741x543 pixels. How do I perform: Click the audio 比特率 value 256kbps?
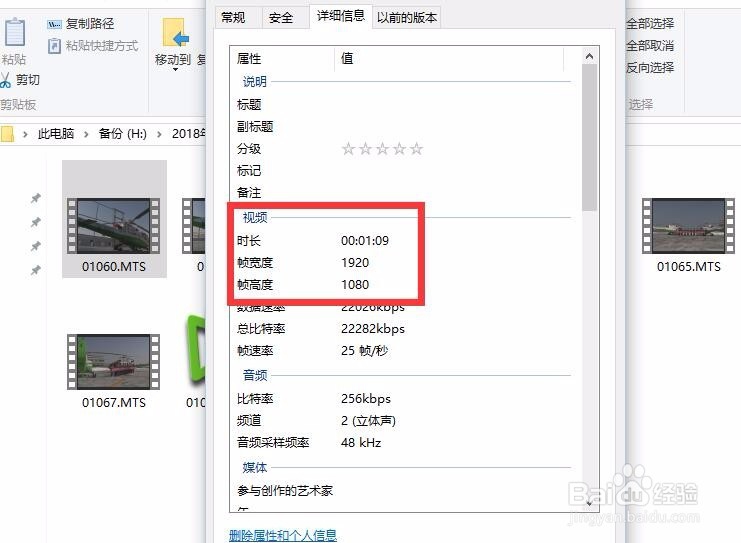click(366, 399)
